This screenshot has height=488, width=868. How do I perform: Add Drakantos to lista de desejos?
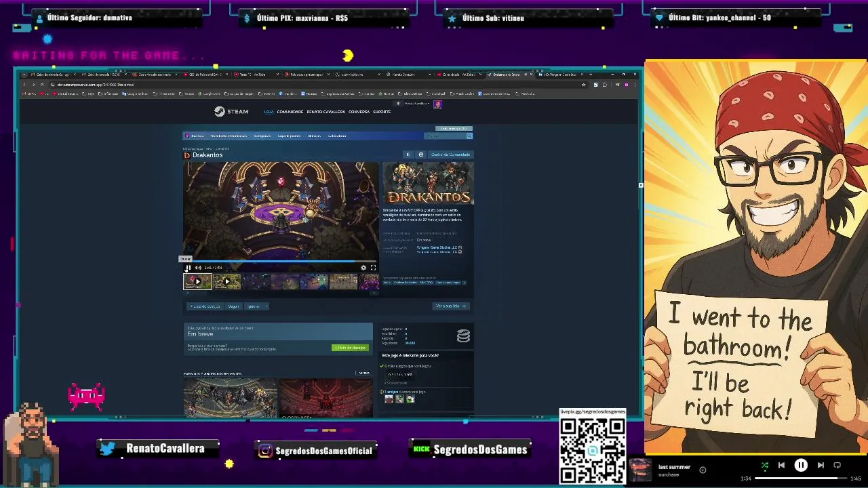(x=205, y=306)
